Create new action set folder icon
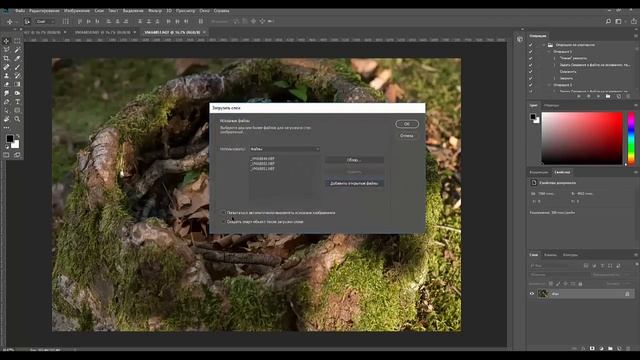640x360 pixels. pyautogui.click(x=608, y=96)
